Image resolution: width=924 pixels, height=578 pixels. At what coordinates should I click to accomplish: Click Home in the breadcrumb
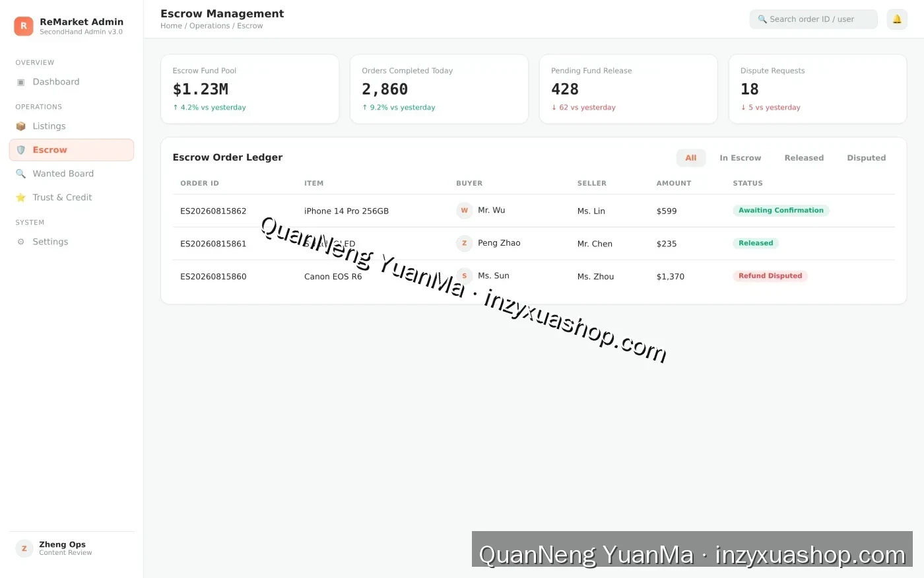pyautogui.click(x=171, y=26)
